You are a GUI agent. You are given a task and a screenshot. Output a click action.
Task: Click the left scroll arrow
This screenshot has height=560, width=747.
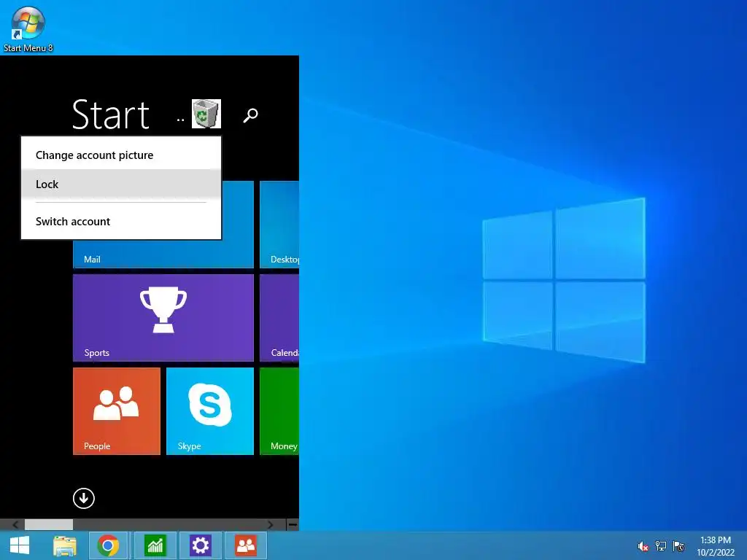(x=15, y=525)
